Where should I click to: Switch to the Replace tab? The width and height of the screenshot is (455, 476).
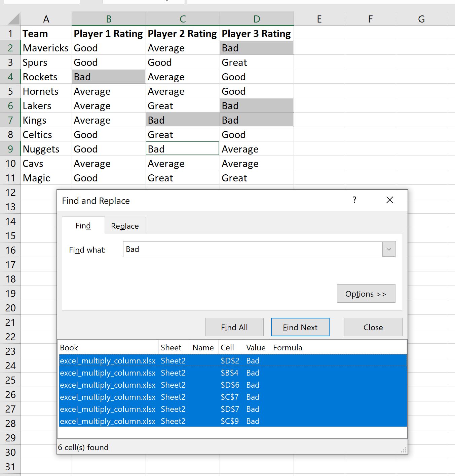pyautogui.click(x=125, y=226)
